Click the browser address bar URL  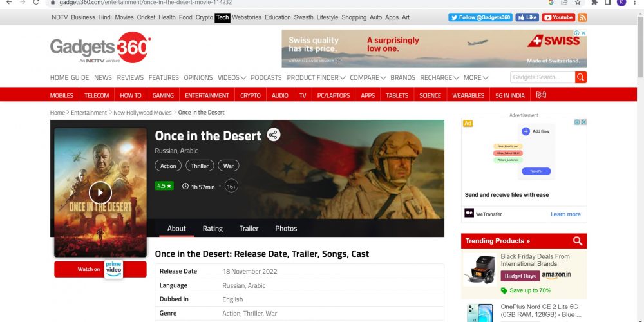pyautogui.click(x=146, y=2)
